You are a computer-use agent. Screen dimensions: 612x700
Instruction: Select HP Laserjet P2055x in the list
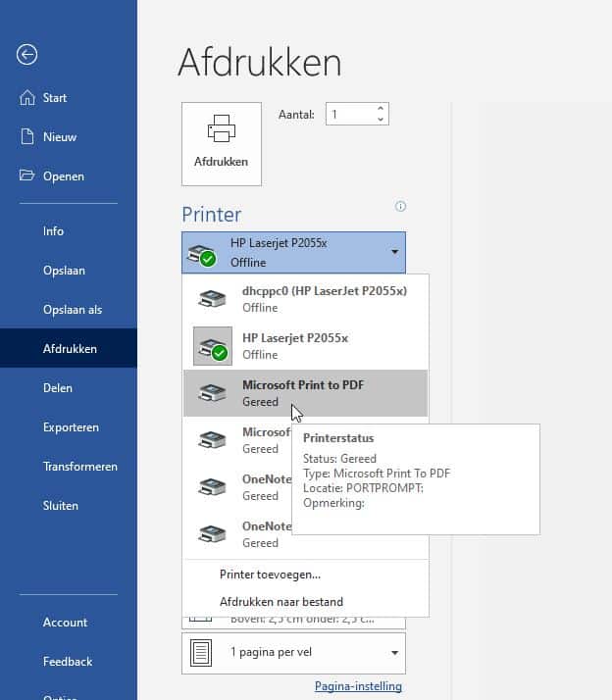click(306, 346)
